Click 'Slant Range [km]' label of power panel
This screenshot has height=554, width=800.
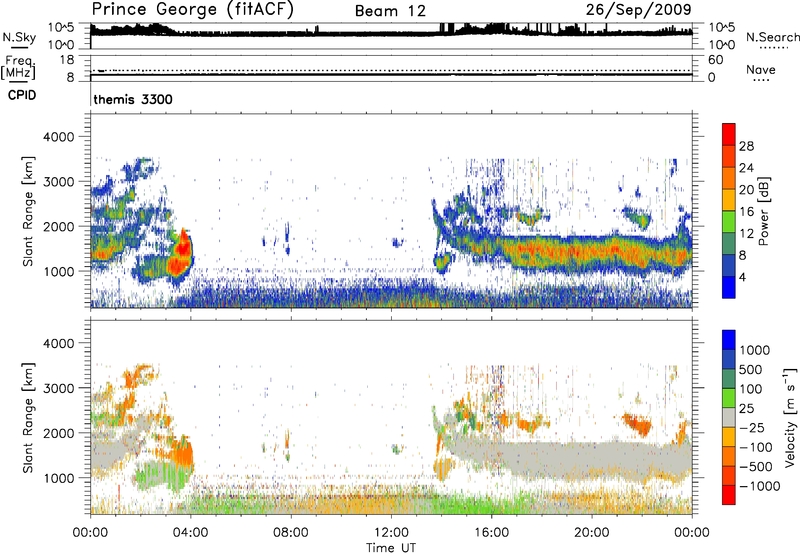tap(28, 212)
